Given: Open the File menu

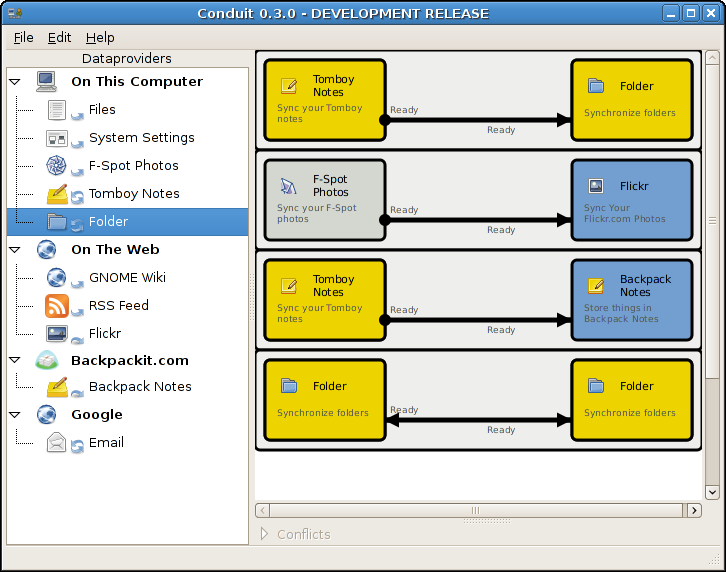Looking at the screenshot, I should coord(24,37).
